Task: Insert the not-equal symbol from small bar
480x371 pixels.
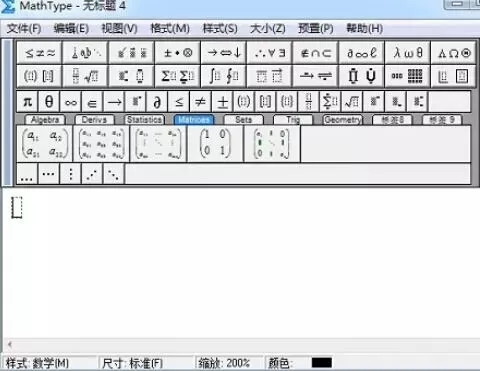Action: coord(200,101)
